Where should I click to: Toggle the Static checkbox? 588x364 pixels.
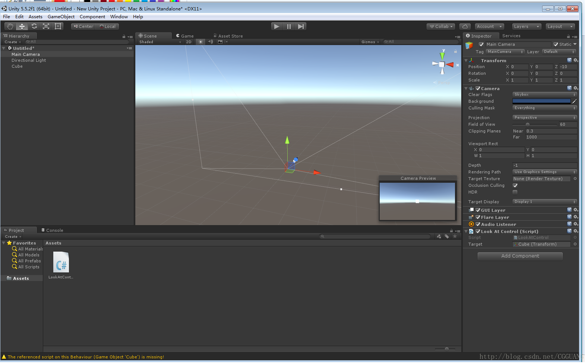[556, 44]
